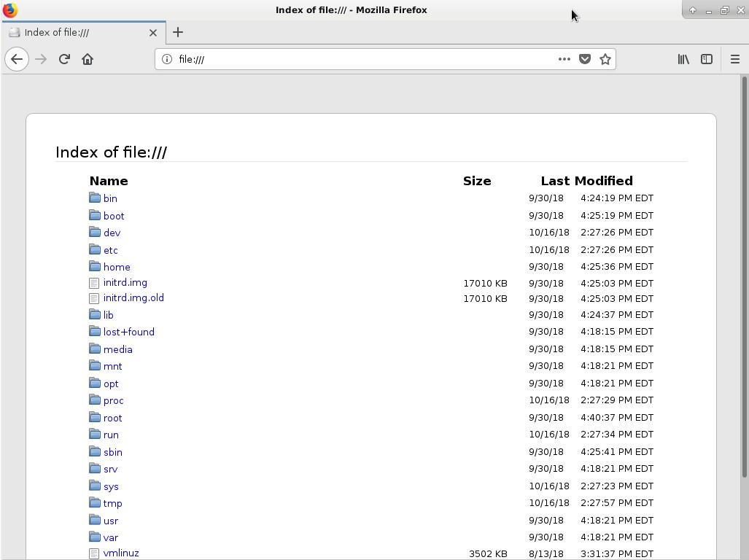Screen dimensions: 749x560
Task: Open the initrd.img.old file link
Action: pos(133,298)
